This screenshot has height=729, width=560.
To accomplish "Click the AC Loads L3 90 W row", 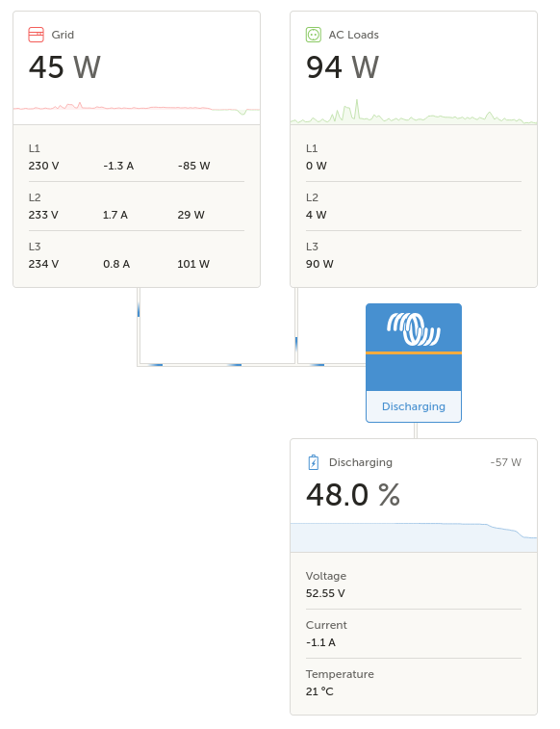I will coord(414,255).
